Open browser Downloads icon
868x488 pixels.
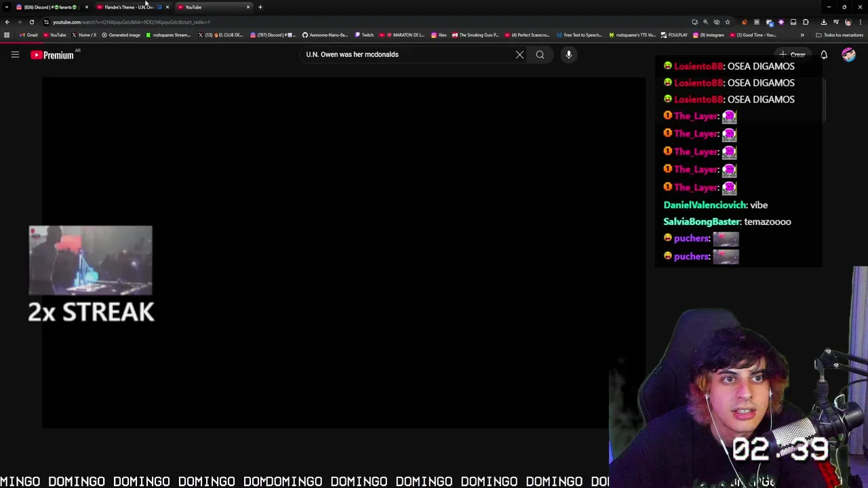tap(824, 22)
